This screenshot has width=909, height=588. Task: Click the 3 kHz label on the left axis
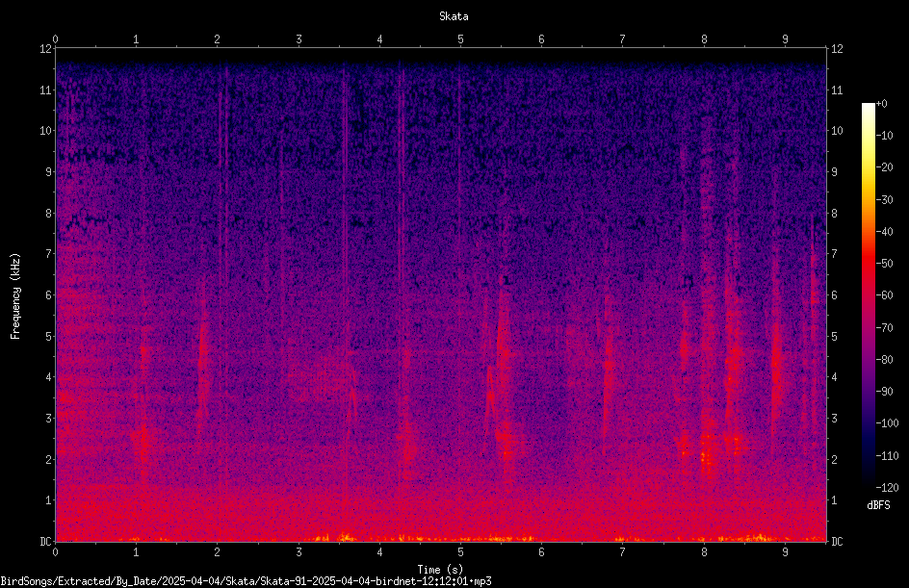(x=49, y=418)
